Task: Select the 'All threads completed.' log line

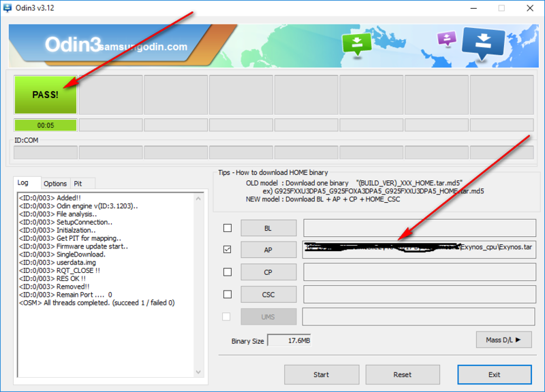Action: click(97, 303)
